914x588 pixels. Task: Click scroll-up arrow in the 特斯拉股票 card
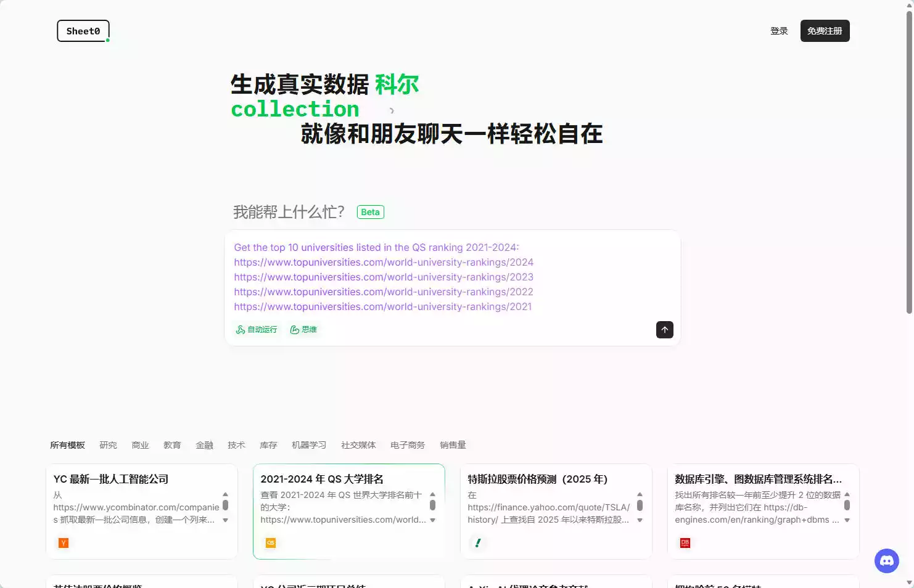[640, 494]
